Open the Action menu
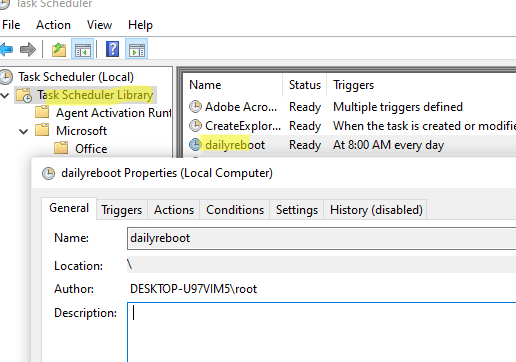This screenshot has height=362, width=516. pos(53,25)
